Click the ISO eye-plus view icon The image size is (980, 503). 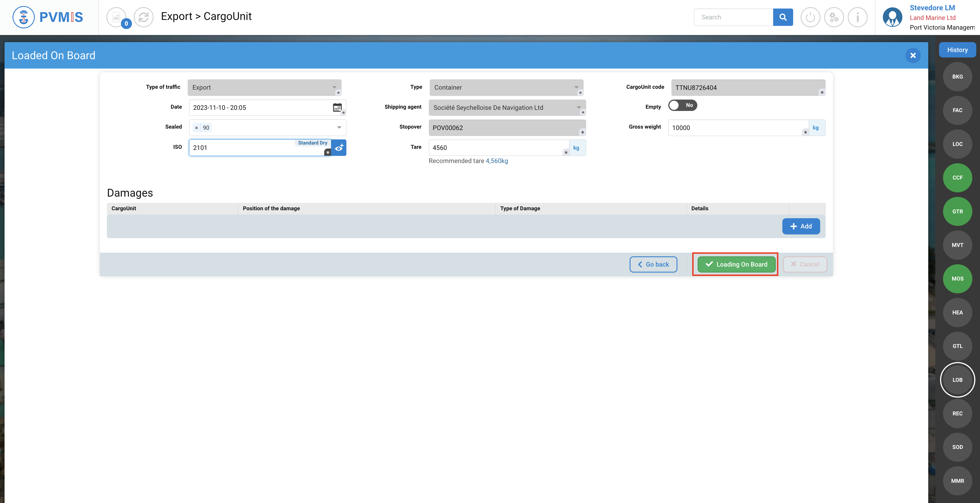[339, 148]
